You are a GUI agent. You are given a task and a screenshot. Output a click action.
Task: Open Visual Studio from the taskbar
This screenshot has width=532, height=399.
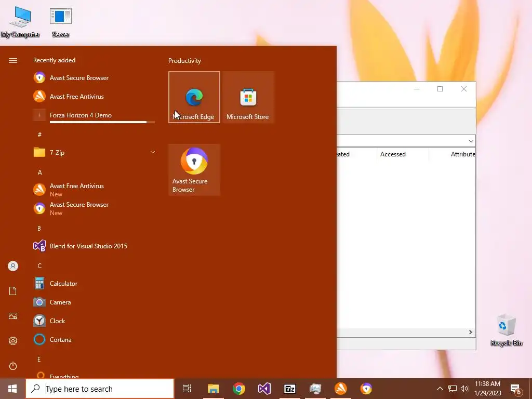[x=264, y=389]
